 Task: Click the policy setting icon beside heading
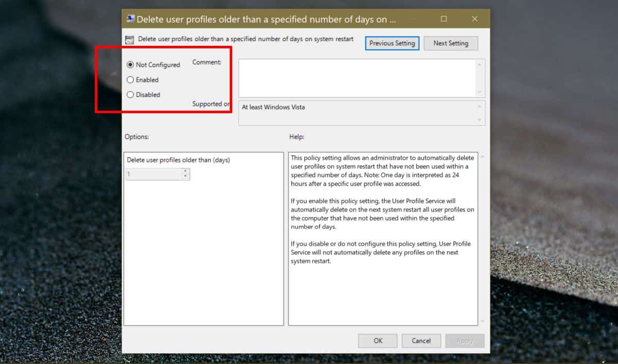tap(130, 39)
